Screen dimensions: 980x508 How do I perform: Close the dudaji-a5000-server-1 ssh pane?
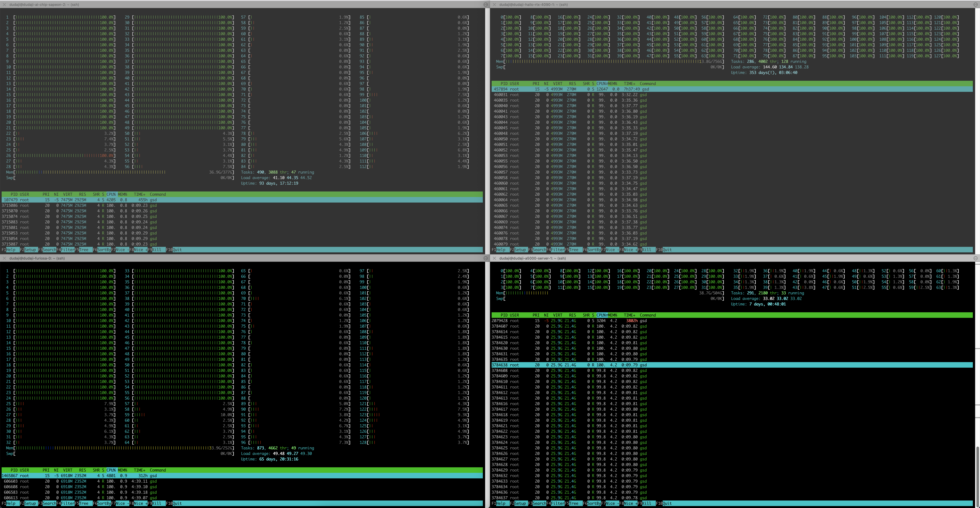point(494,258)
